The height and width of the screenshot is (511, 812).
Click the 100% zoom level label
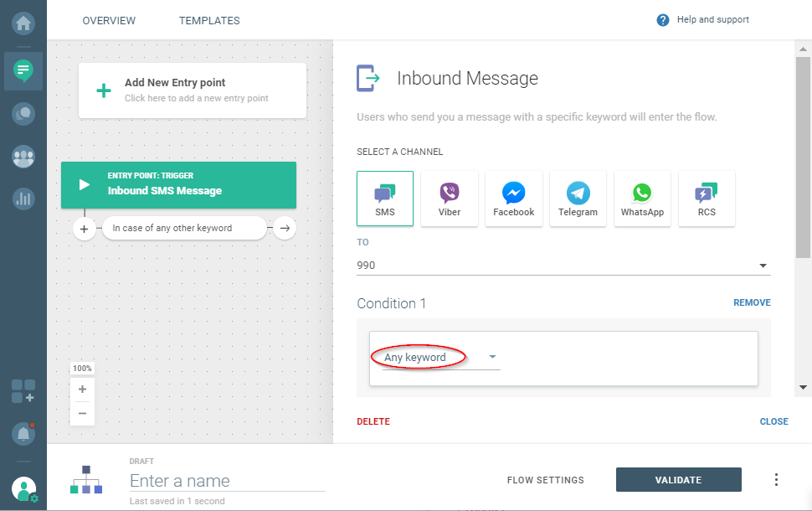coord(82,369)
